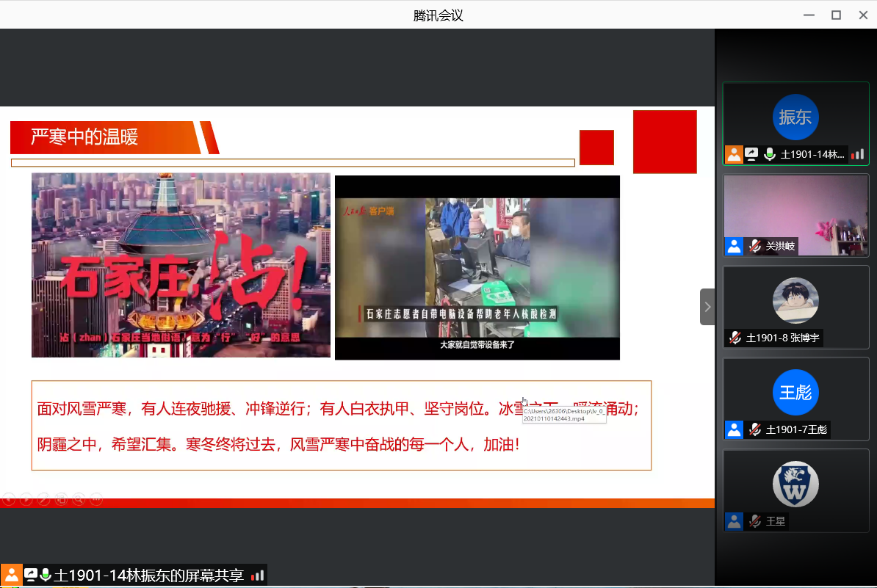
Task: Play the 石家庄志愿者 news video on the slide
Action: tap(477, 268)
